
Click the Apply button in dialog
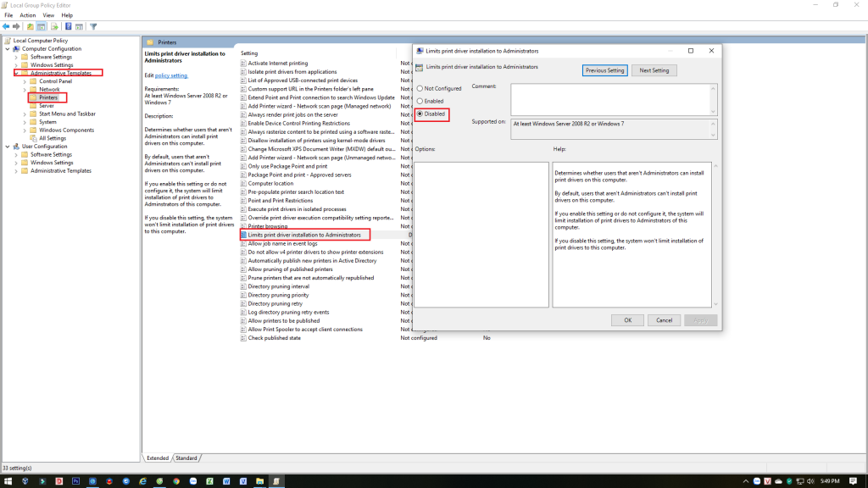[700, 320]
